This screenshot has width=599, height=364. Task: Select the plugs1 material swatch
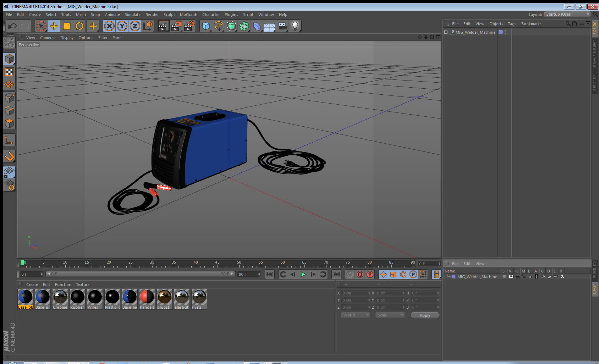click(164, 299)
